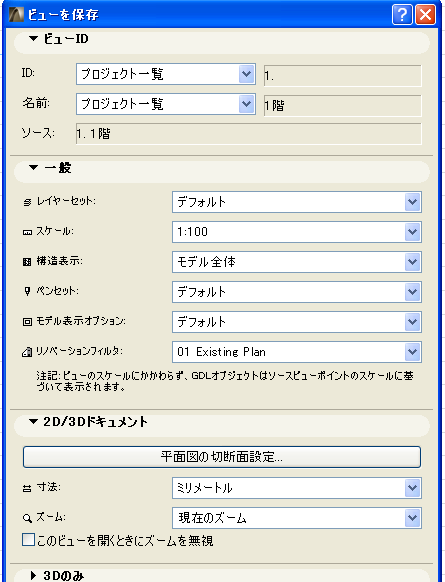Open the スケール 1:100 dropdown
The width and height of the screenshot is (445, 582).
point(297,232)
